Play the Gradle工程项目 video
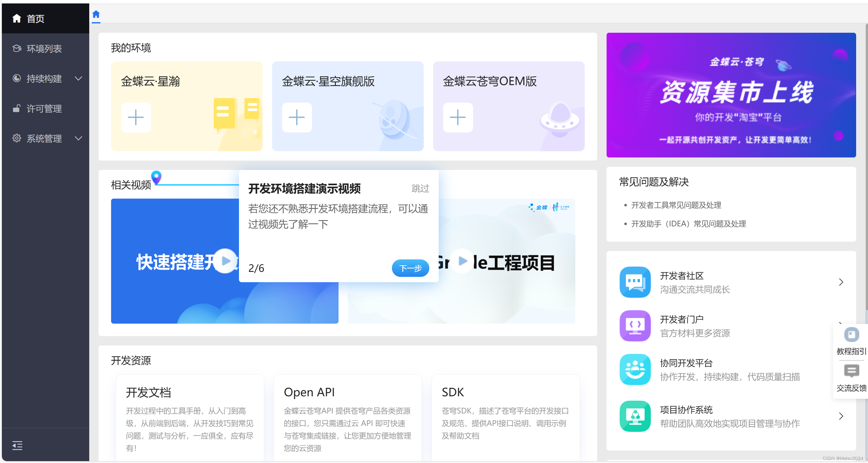 point(462,261)
